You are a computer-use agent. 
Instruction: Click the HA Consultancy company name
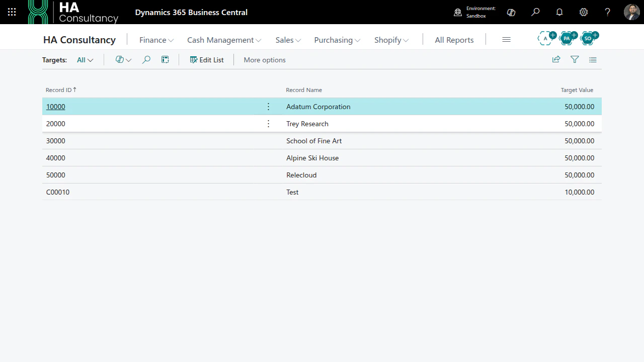pos(79,40)
